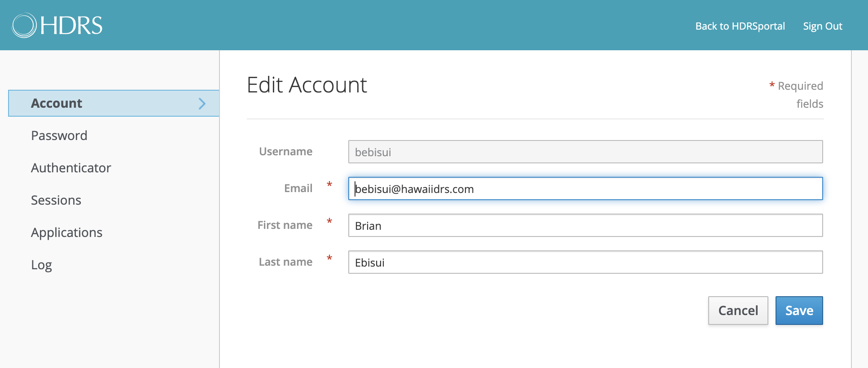This screenshot has height=368, width=868.
Task: Open the Account sidebar tab
Action: [114, 103]
